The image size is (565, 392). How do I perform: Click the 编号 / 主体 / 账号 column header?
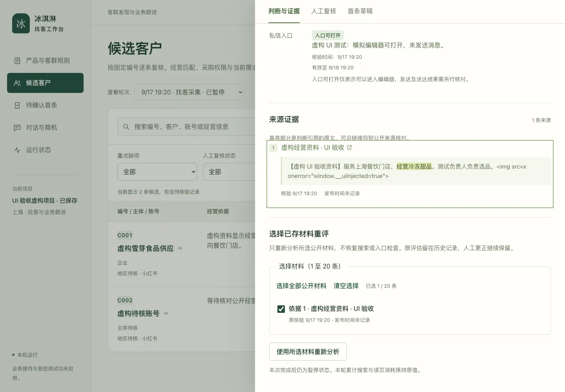coord(138,211)
